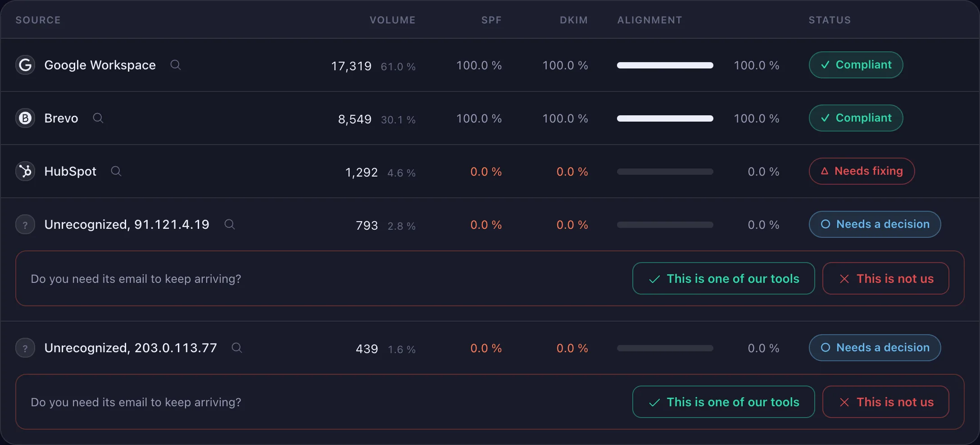This screenshot has width=980, height=445.
Task: Open the Needs a decision badge for 91.121.4.19
Action: pyautogui.click(x=875, y=224)
